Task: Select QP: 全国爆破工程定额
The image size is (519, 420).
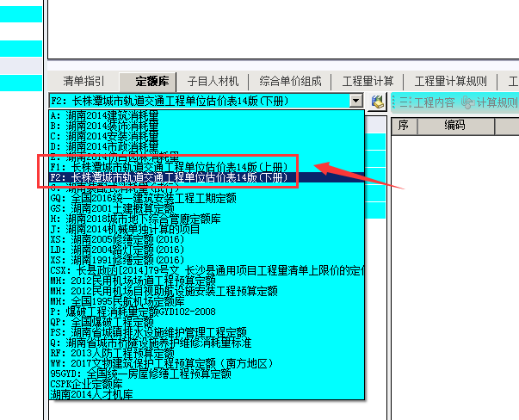Action: click(x=207, y=322)
